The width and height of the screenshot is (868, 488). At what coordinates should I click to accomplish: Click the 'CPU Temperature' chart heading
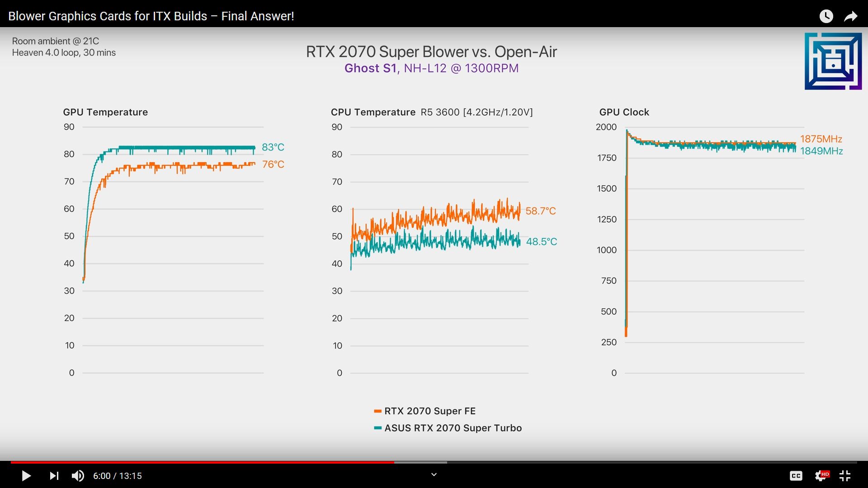pyautogui.click(x=373, y=112)
